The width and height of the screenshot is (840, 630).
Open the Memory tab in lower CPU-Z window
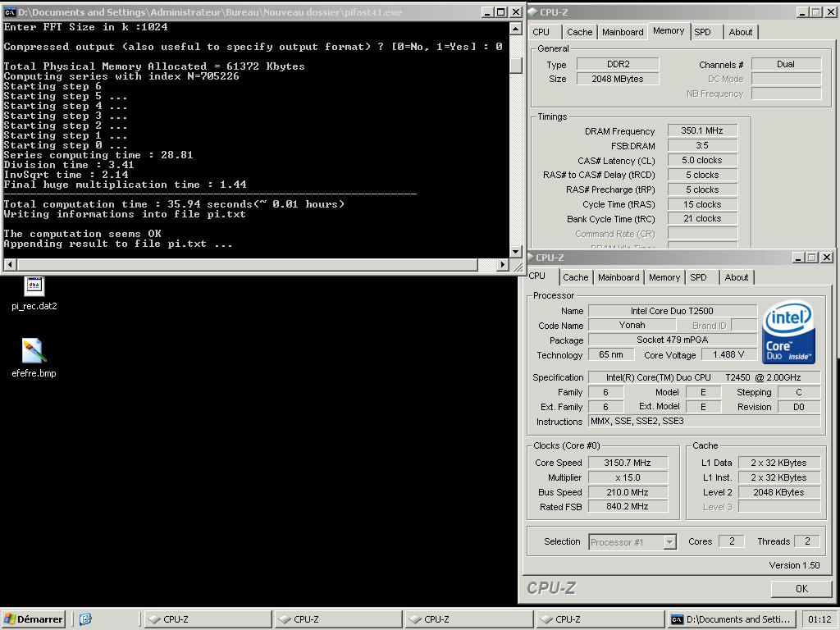[x=664, y=277]
